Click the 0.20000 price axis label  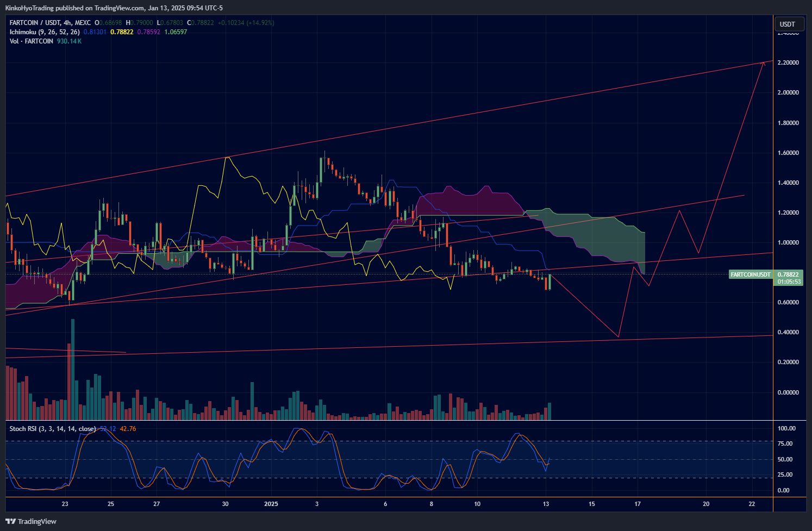(788, 362)
